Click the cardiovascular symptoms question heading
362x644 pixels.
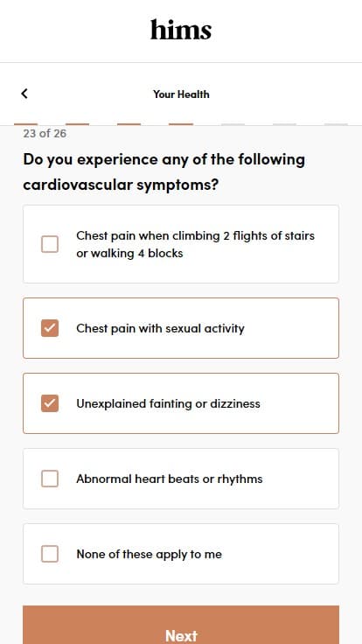[164, 171]
